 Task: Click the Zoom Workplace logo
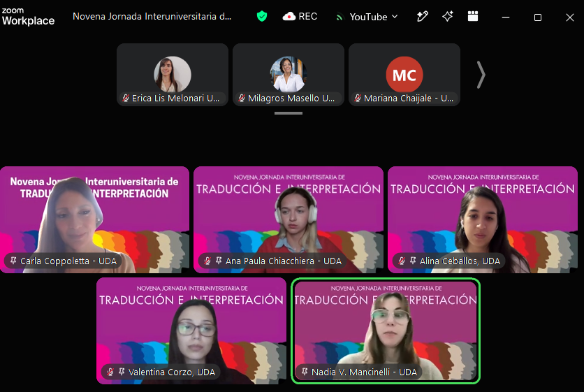tap(28, 16)
